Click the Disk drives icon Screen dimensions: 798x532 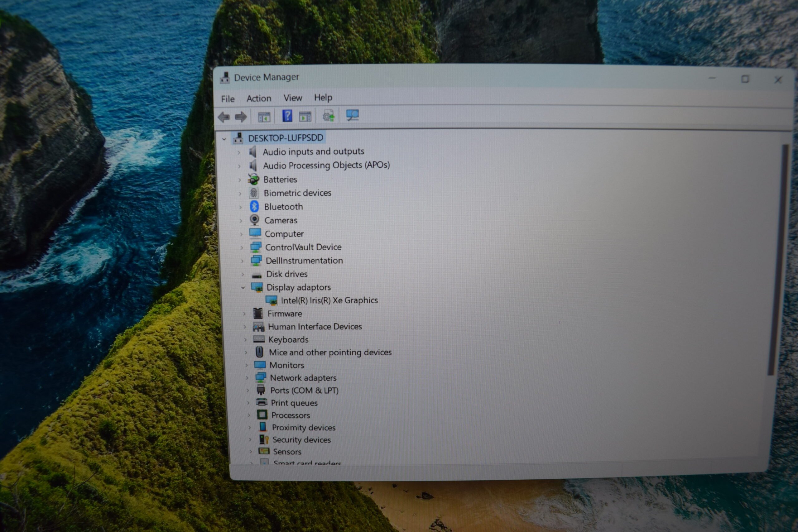coord(257,275)
